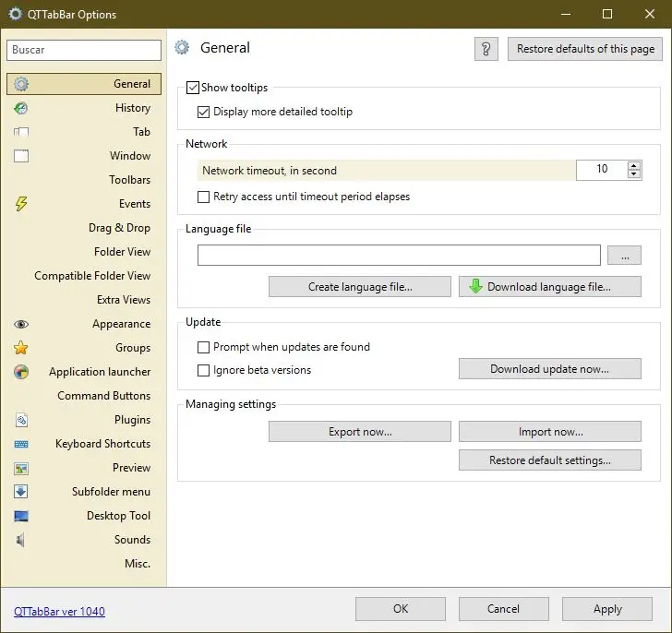Screen dimensions: 672x633
Task: Click the lightning bolt Events icon
Action: (21, 204)
